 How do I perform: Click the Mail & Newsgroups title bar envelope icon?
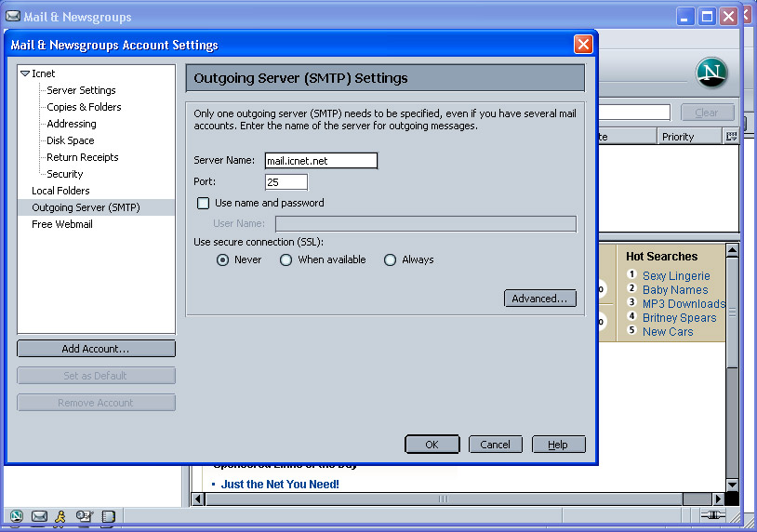click(x=13, y=17)
